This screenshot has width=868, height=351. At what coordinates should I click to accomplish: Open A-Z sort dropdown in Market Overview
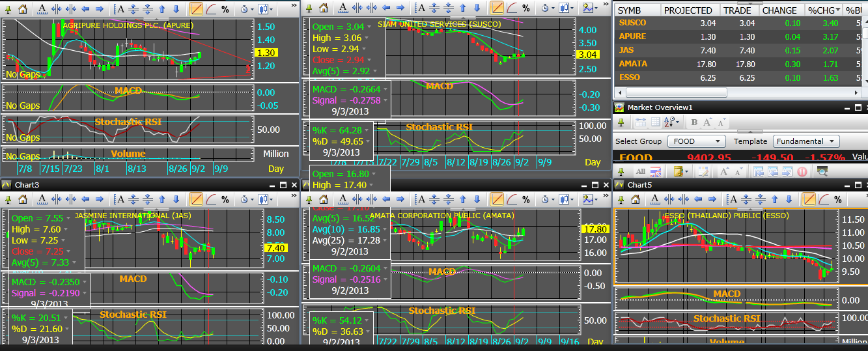click(671, 122)
